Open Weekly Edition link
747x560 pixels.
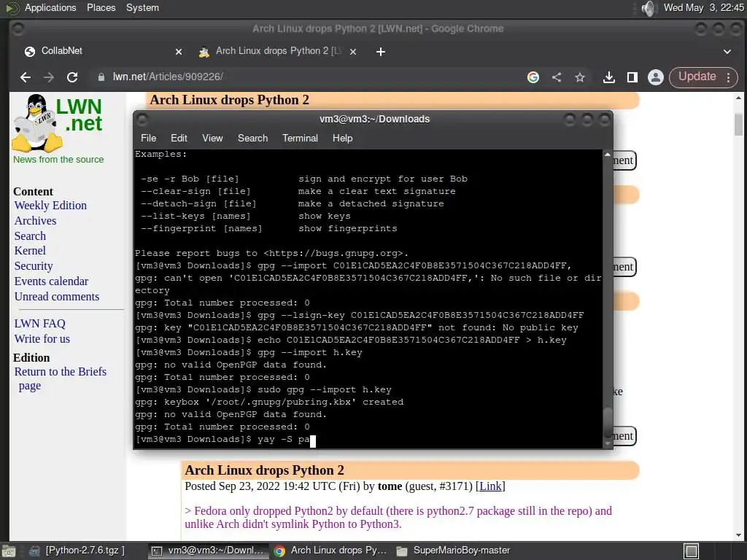(50, 205)
